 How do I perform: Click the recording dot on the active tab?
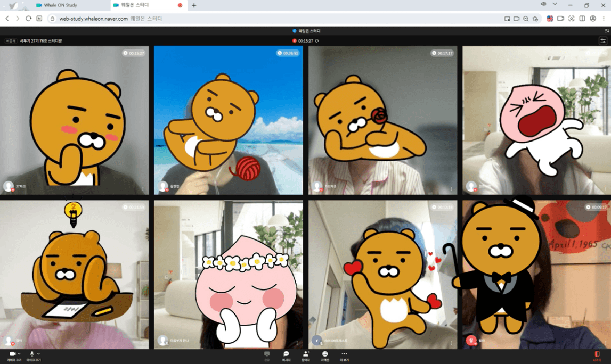pyautogui.click(x=180, y=5)
